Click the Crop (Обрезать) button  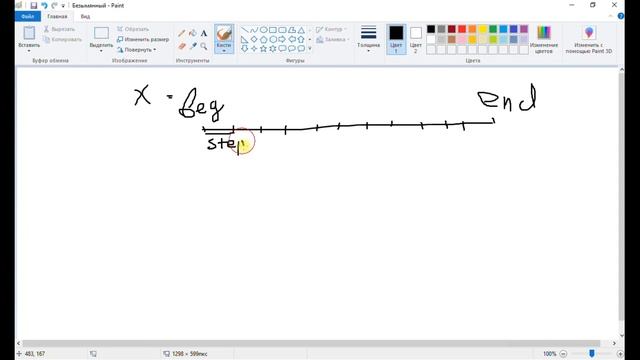133,29
